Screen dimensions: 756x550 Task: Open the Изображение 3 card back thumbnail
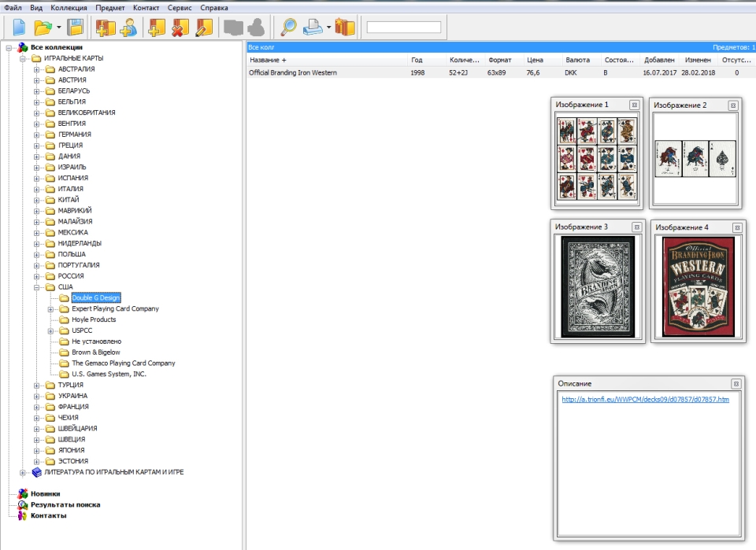(x=598, y=286)
